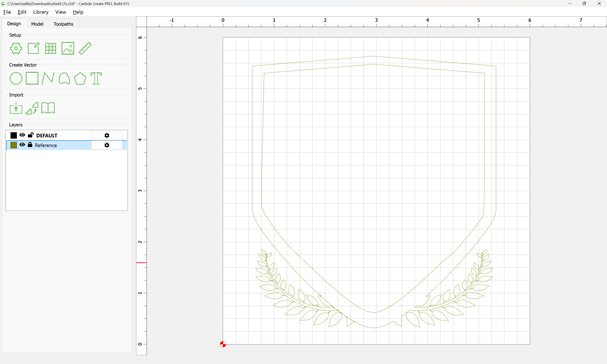Open the File menu

point(7,12)
